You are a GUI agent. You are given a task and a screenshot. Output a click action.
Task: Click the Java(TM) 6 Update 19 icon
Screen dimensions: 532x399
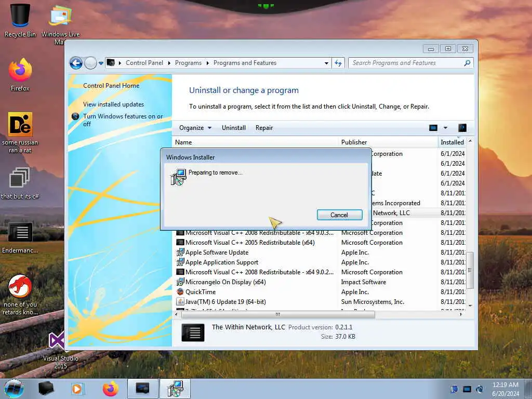coord(180,302)
